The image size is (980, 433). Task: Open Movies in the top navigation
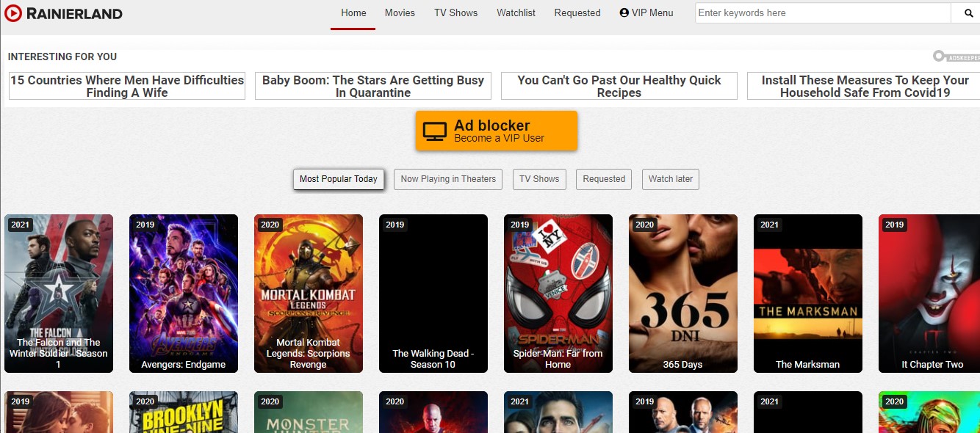coord(400,13)
